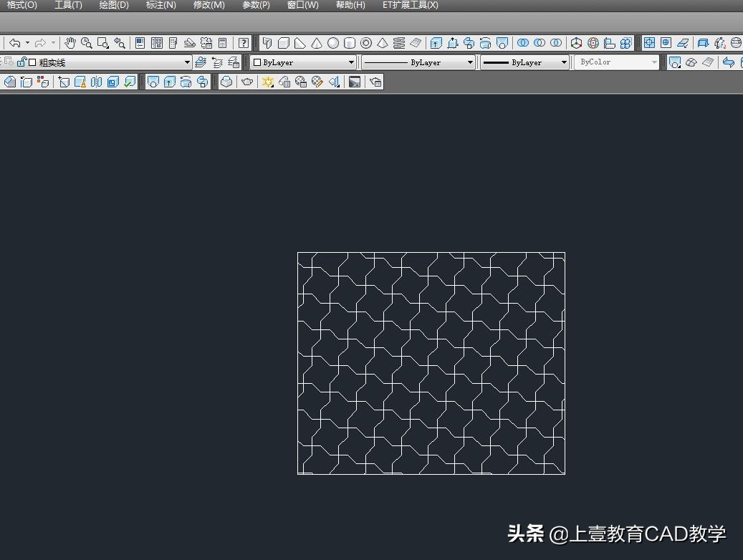Activate the Pan hand tool
The height and width of the screenshot is (560, 743).
pos(70,43)
